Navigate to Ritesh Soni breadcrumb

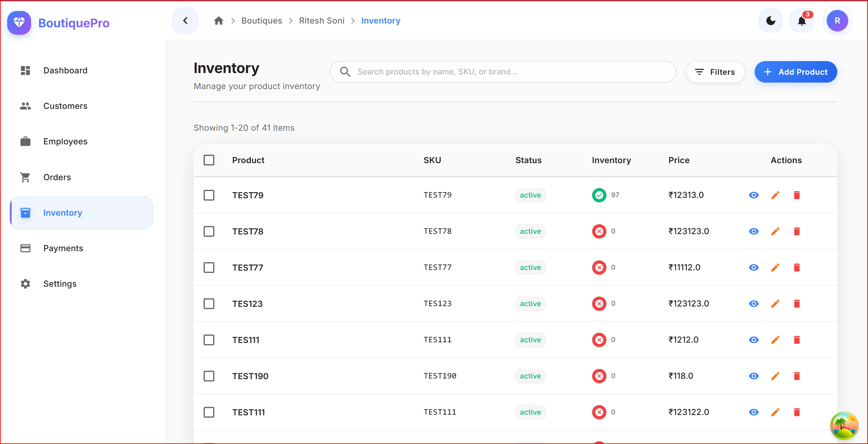321,20
